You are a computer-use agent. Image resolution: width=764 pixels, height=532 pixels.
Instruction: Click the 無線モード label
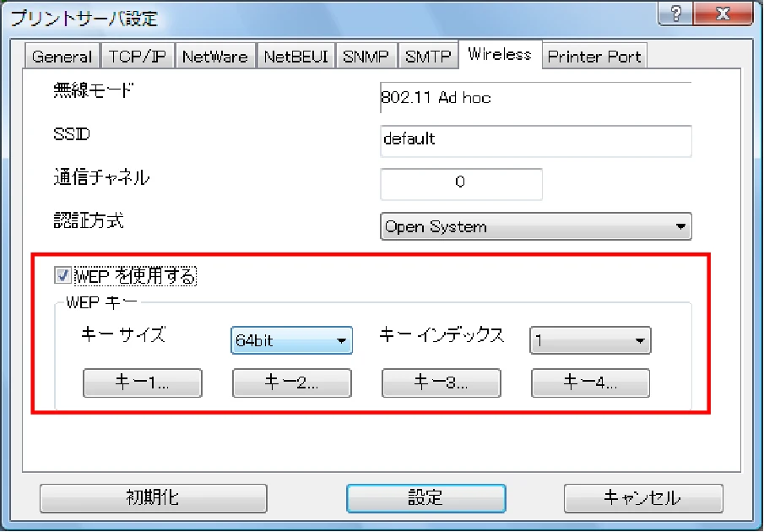pos(93,90)
